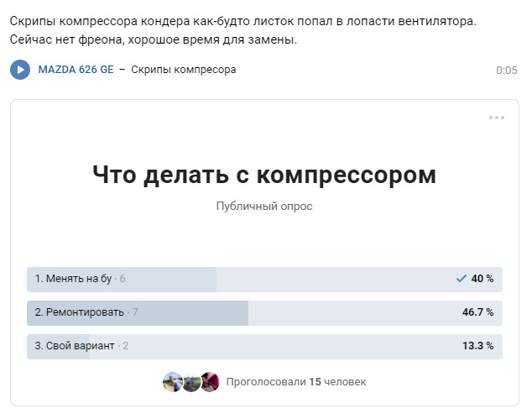The height and width of the screenshot is (419, 532).
Task: Click the poll title Что делать с компрессором
Action: (264, 175)
